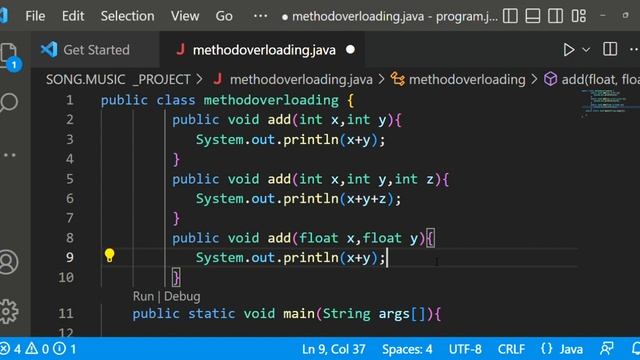Click 'String args[]' on line 11

pos(374,313)
